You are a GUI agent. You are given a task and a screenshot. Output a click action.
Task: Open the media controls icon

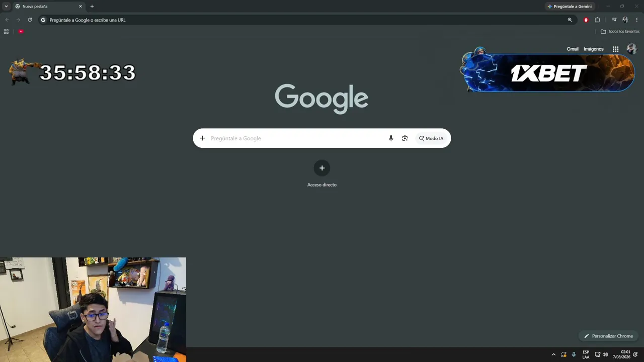(614, 20)
